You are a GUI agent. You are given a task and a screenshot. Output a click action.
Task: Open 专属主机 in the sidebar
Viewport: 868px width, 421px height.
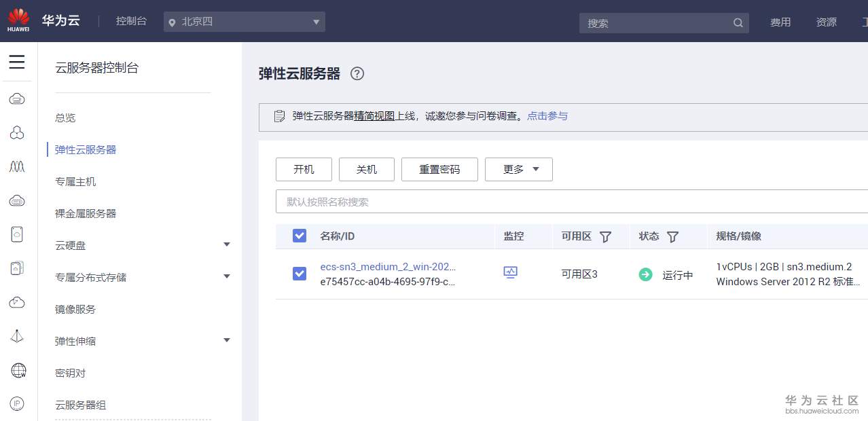(x=75, y=181)
